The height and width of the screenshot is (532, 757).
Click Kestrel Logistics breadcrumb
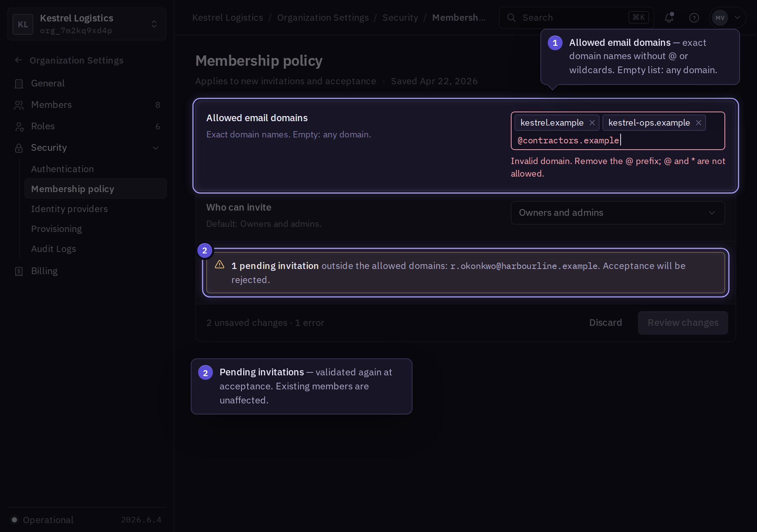[228, 18]
